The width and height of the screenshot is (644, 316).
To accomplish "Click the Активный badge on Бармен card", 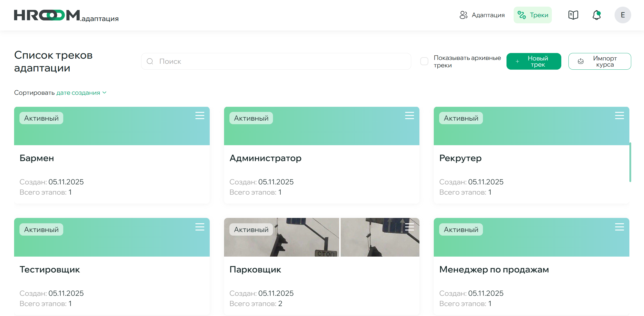I will click(x=41, y=118).
